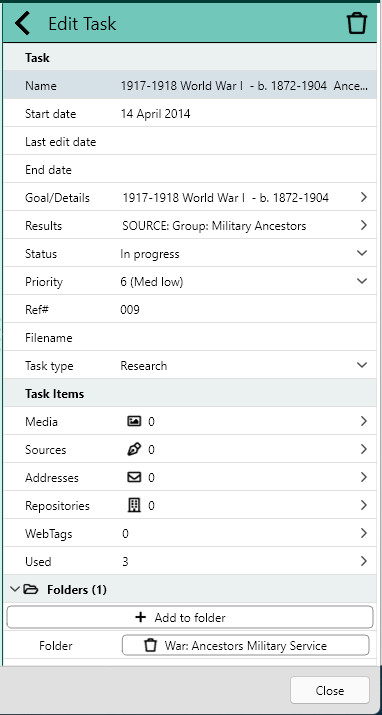Viewport: 382px width, 715px height.
Task: Click the Task Items section header
Action: coord(54,394)
